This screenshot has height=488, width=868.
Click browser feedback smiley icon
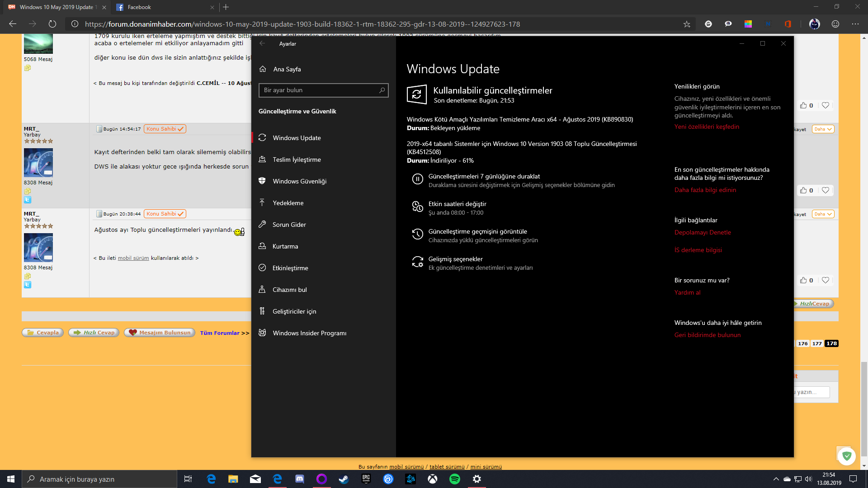(835, 24)
